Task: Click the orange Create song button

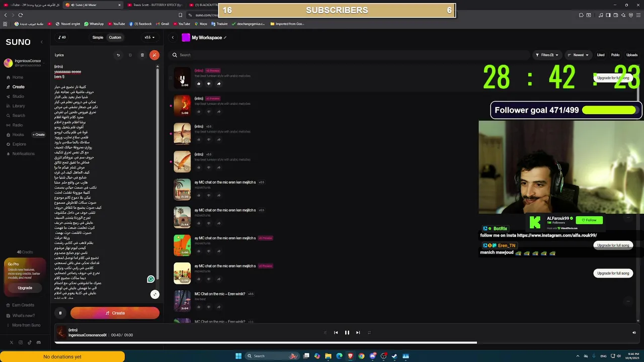Action: click(x=115, y=313)
